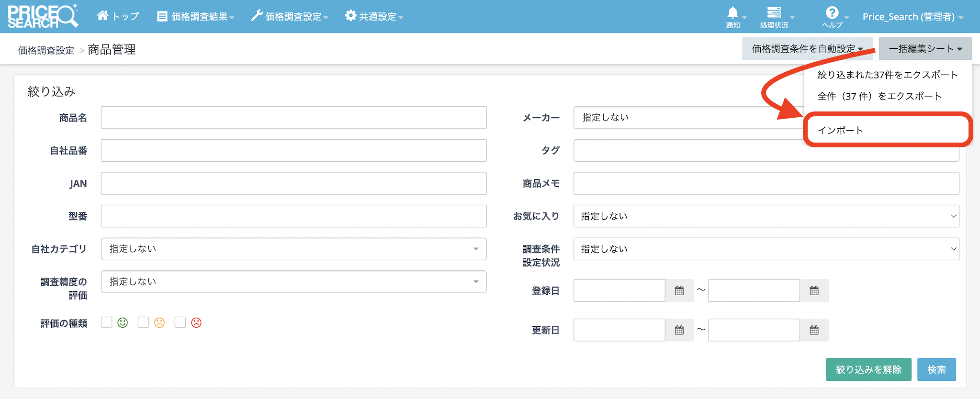Open calendar for update start date
The width and height of the screenshot is (980, 399).
tap(679, 330)
